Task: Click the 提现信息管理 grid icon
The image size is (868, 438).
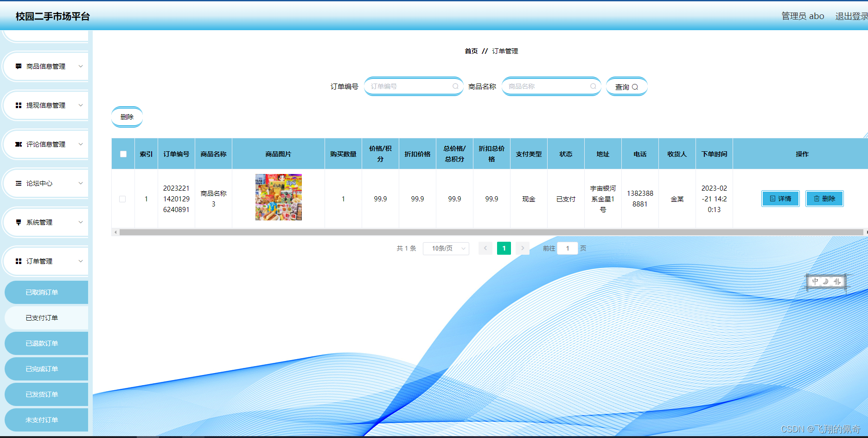Action: coord(19,105)
